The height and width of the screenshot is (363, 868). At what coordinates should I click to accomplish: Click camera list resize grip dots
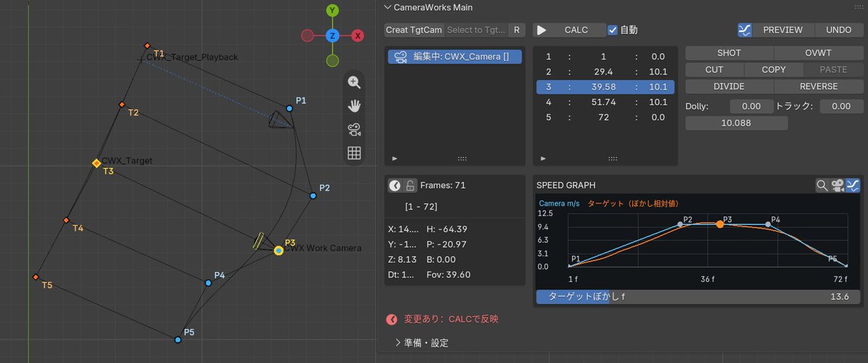(462, 158)
